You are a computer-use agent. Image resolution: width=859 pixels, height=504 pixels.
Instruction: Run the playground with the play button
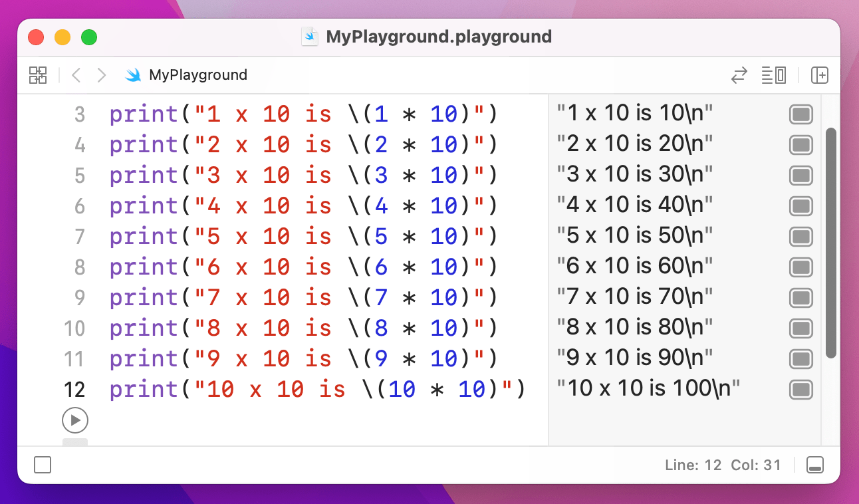tap(75, 420)
